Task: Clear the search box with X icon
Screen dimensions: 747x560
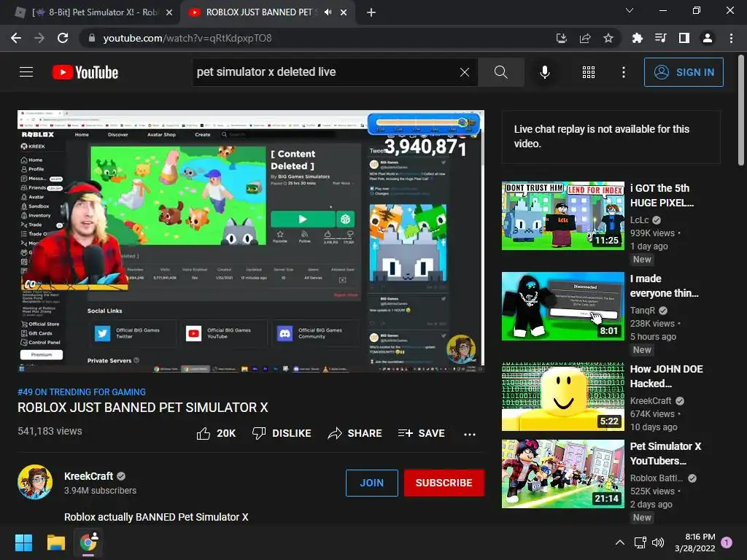Action: (x=465, y=72)
